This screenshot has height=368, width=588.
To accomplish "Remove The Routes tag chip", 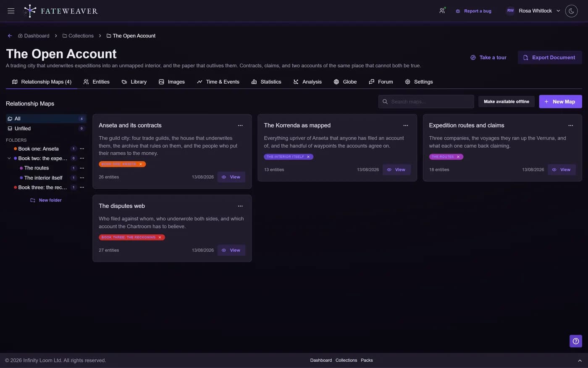I will coord(458,156).
